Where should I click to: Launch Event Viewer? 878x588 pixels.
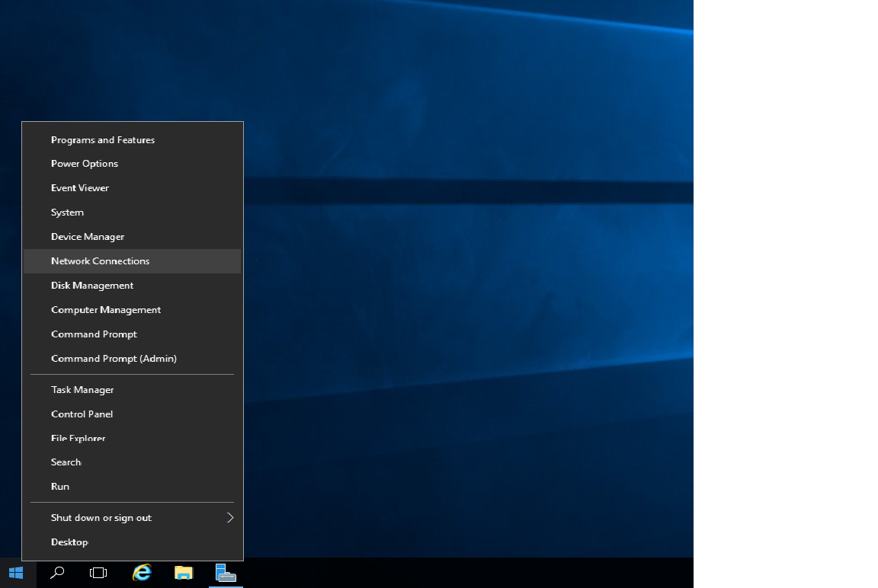pyautogui.click(x=80, y=188)
